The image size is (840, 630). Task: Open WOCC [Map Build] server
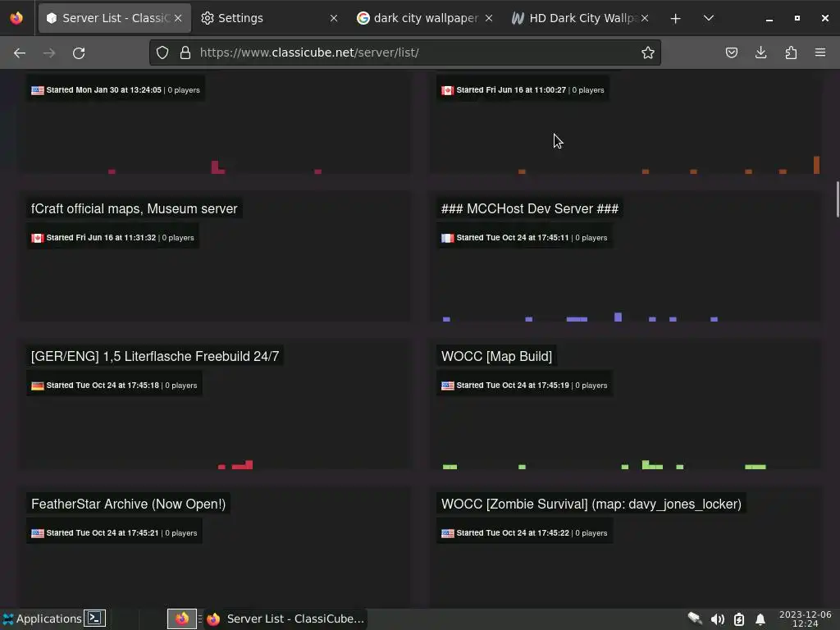(x=496, y=356)
